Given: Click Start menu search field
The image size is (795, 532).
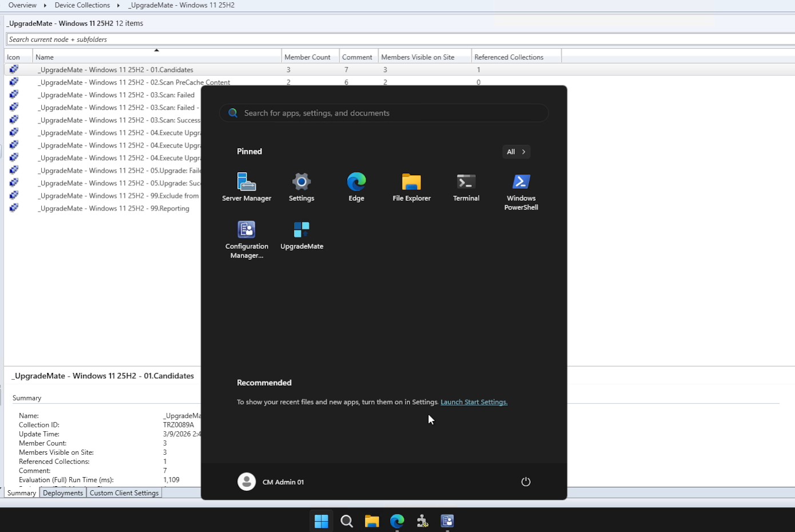Looking at the screenshot, I should pyautogui.click(x=384, y=113).
